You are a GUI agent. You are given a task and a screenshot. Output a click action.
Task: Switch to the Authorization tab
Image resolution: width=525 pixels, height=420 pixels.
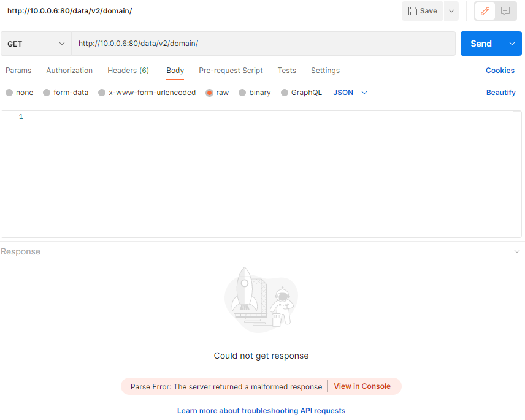[x=69, y=71]
